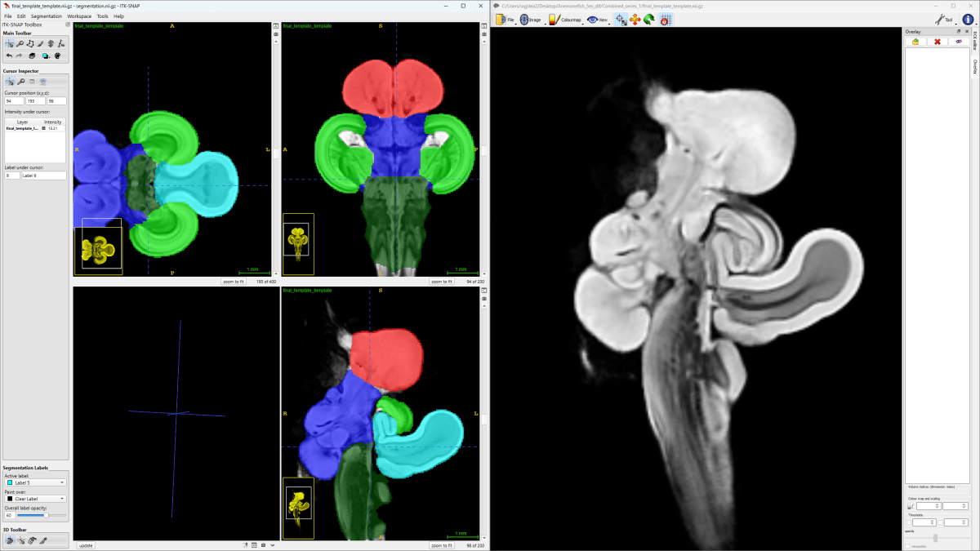The image size is (980, 551).
Task: Open the Layer Inspector icon
Action: 32,56
